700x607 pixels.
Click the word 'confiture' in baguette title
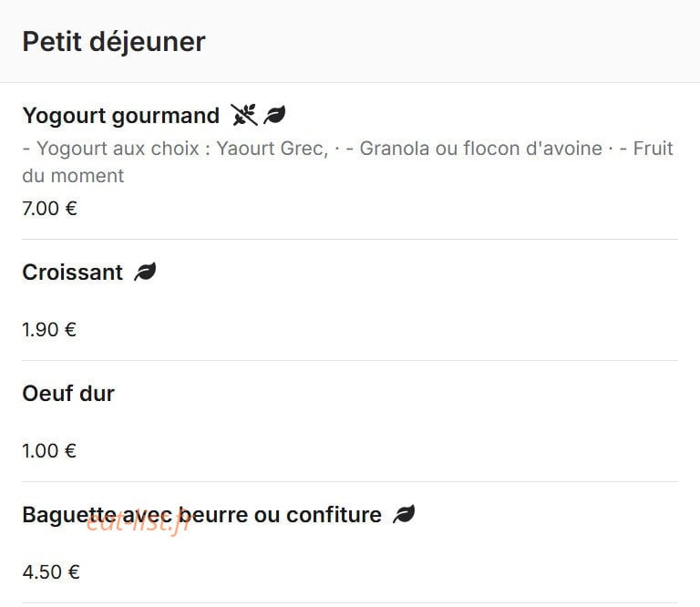click(x=334, y=515)
